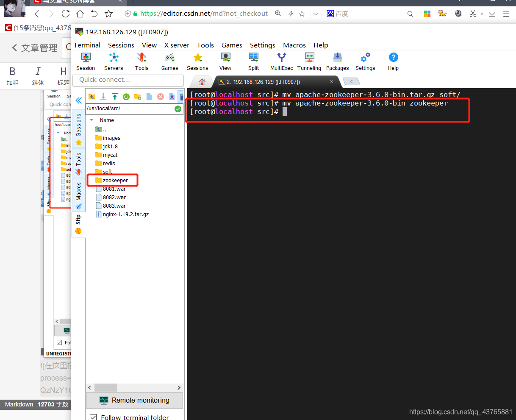The height and width of the screenshot is (420, 516).
Task: Click the browser scissors screenshot icon
Action: click(x=473, y=14)
